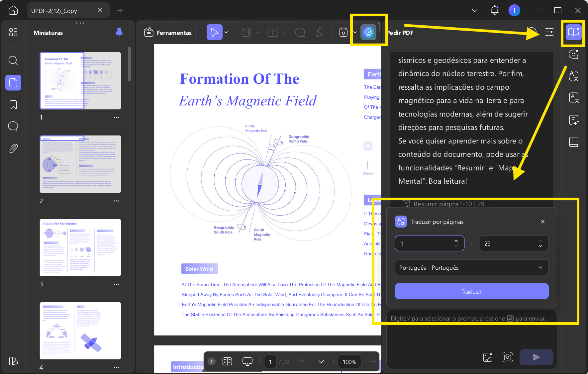Open the UPDF AI assistant icon

(368, 32)
